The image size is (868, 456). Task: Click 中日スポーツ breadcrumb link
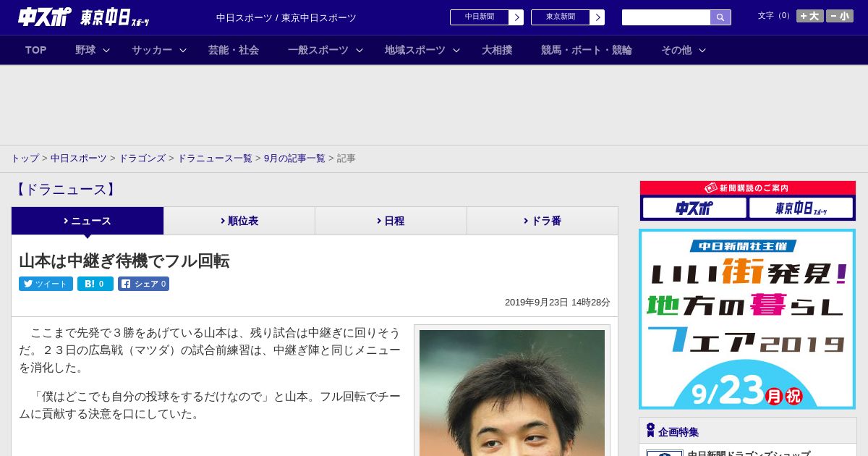[79, 158]
